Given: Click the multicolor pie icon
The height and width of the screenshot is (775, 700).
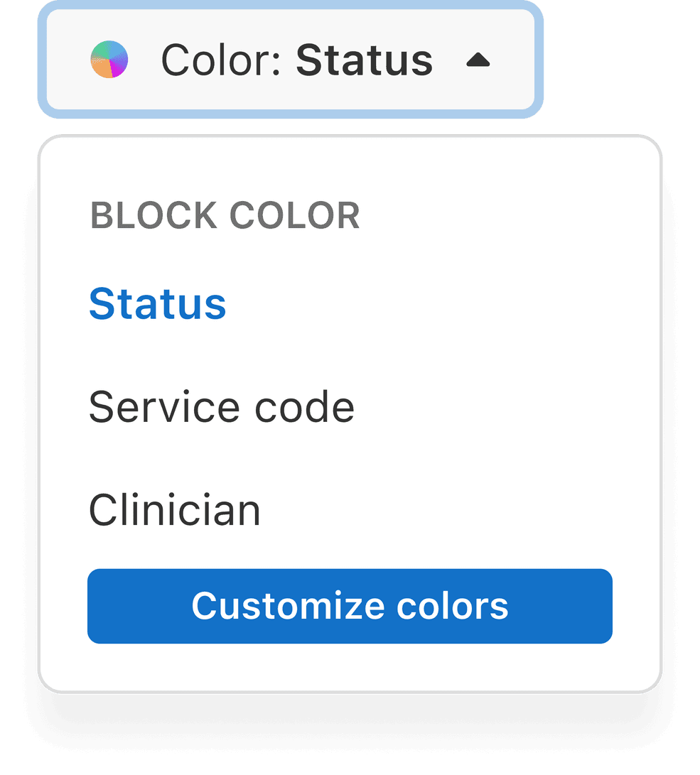Looking at the screenshot, I should coord(109,59).
